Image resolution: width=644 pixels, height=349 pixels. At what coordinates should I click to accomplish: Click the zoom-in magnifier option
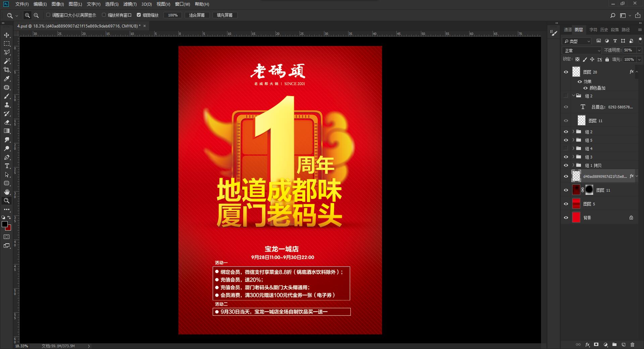[x=28, y=15]
